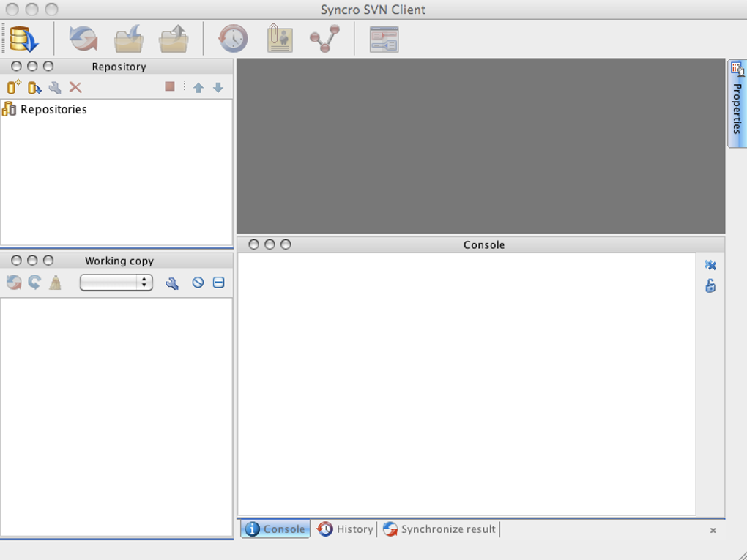Screen dimensions: 747x560
Task: Clear the console with the X icon
Action: [710, 265]
